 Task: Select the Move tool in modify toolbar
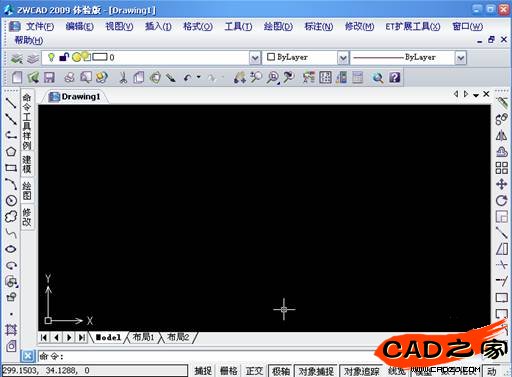coord(501,184)
